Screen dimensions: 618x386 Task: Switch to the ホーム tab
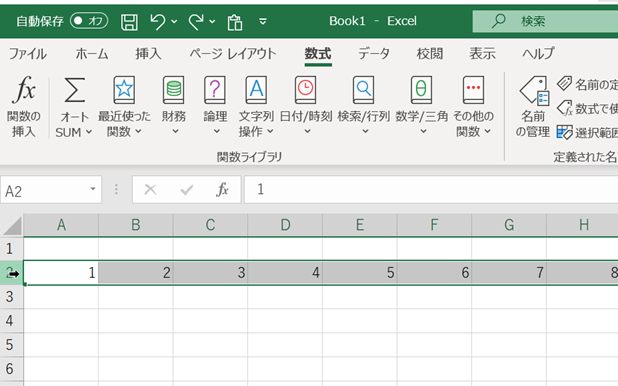click(91, 54)
